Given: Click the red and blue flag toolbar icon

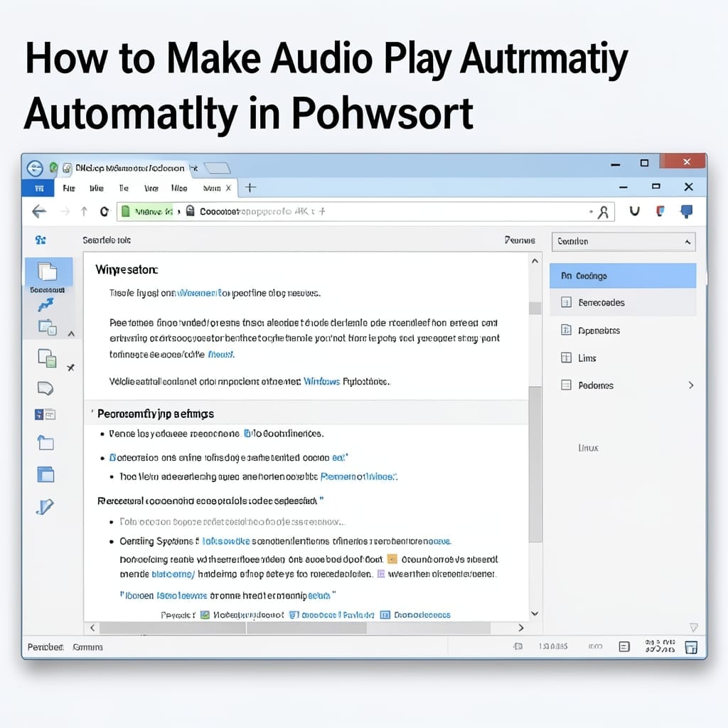Looking at the screenshot, I should click(660, 212).
